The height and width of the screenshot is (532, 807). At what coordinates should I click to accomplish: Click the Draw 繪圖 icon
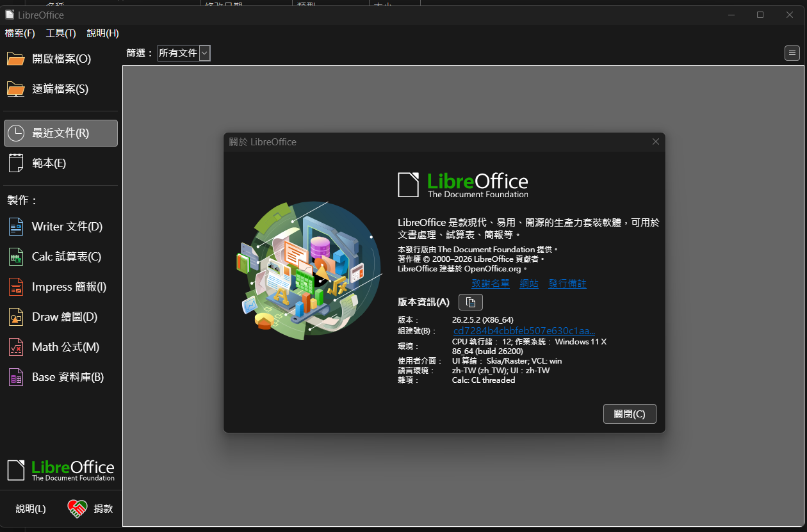[16, 317]
